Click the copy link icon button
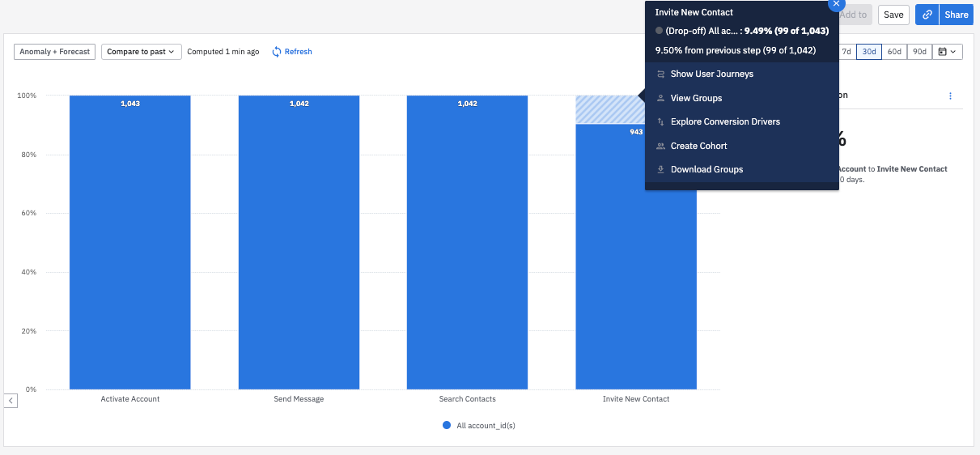The image size is (980, 455). (927, 15)
